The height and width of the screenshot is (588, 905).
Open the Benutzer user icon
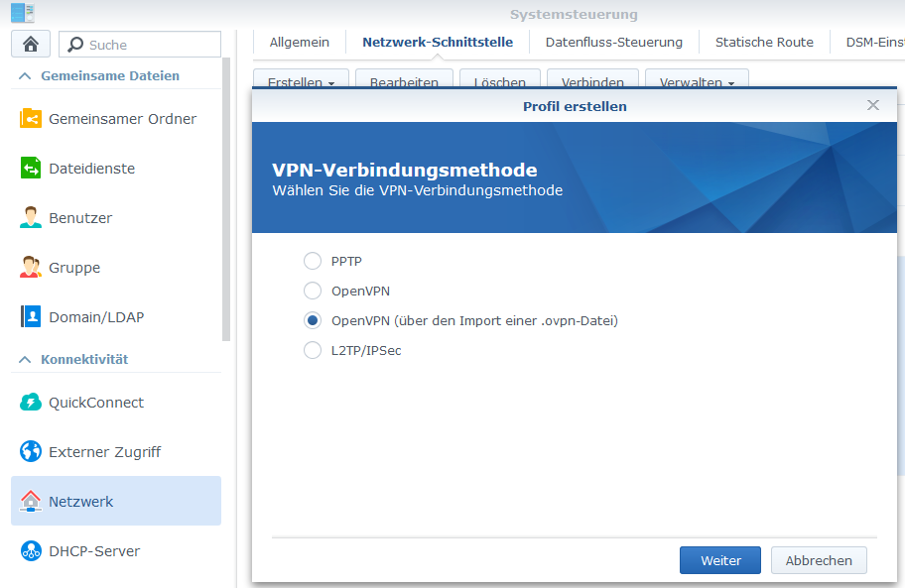tap(32, 218)
